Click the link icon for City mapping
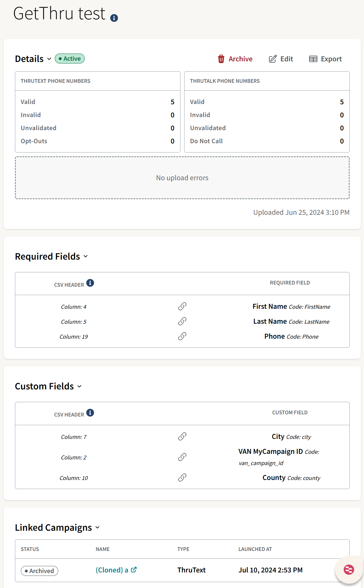Screen dimensions: 364x588 pyautogui.click(x=182, y=437)
